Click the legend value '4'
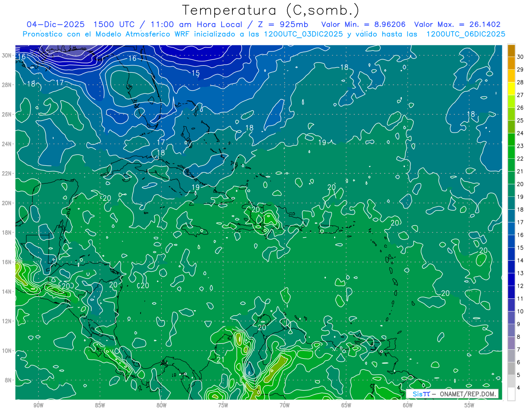This screenshot has width=532, height=411. coord(518,388)
